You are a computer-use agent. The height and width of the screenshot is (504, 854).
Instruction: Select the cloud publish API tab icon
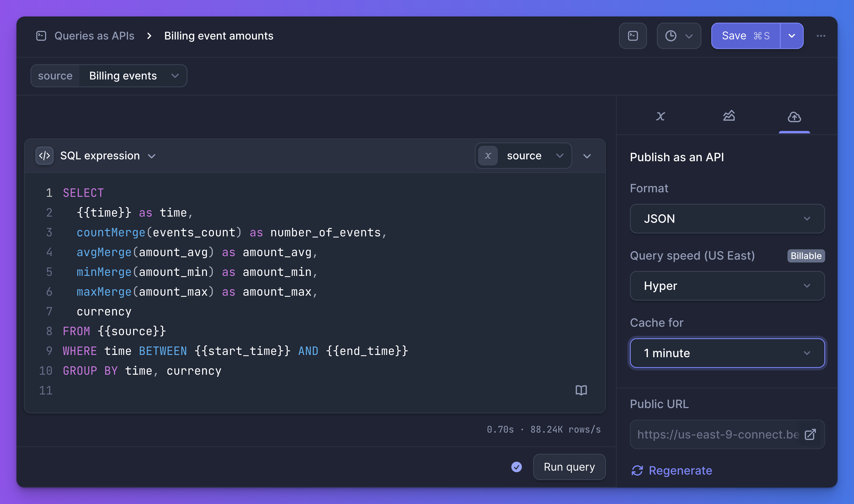click(794, 117)
